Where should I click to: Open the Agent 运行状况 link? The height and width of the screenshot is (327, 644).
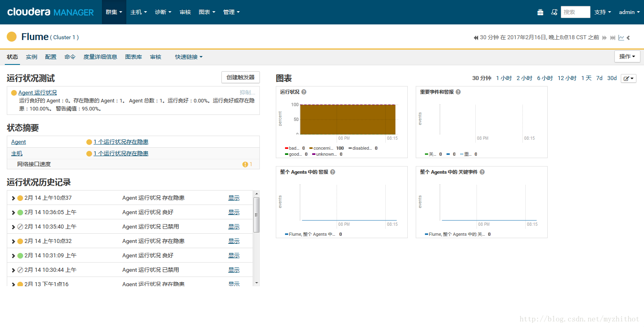pyautogui.click(x=38, y=93)
